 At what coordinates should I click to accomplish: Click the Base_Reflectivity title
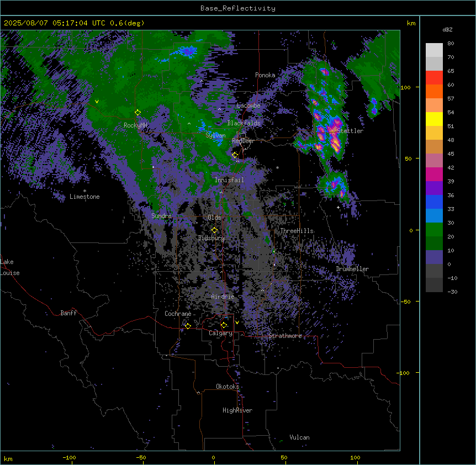238,8
